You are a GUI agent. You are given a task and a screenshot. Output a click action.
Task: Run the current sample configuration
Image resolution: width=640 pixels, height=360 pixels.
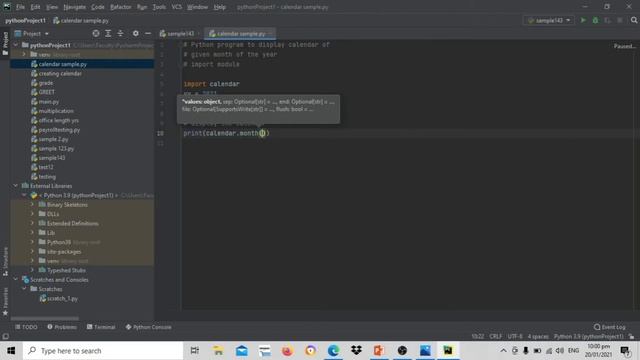coord(583,20)
